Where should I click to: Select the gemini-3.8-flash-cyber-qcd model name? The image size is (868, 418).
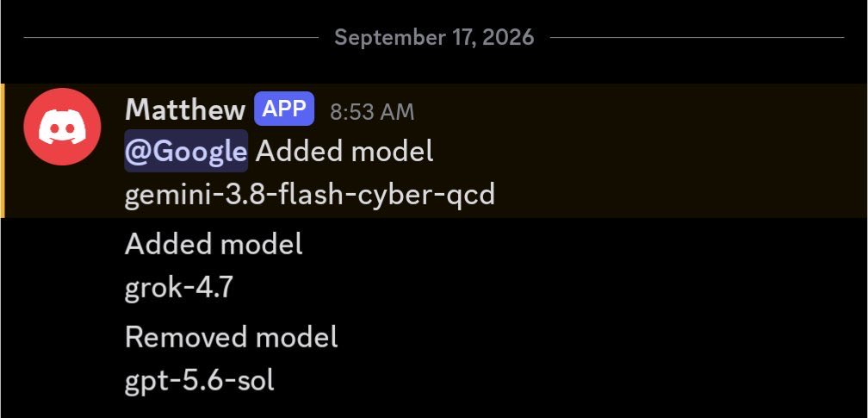(x=309, y=195)
